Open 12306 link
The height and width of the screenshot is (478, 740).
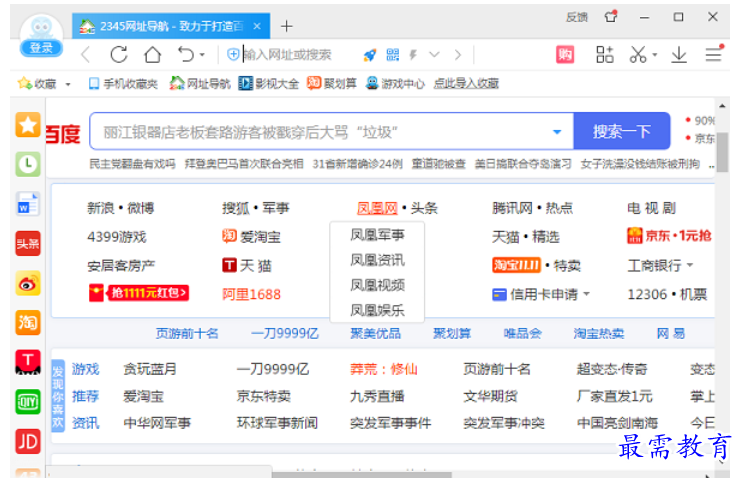click(x=647, y=294)
